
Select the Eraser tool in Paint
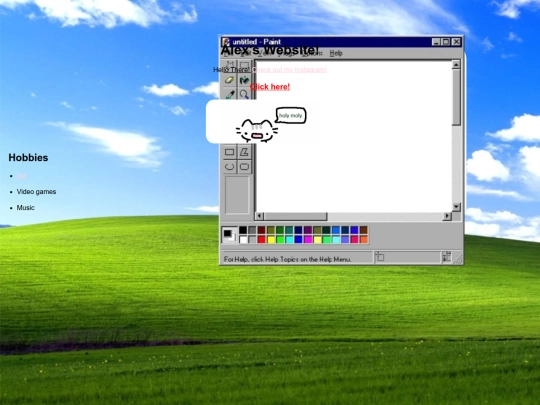(230, 80)
